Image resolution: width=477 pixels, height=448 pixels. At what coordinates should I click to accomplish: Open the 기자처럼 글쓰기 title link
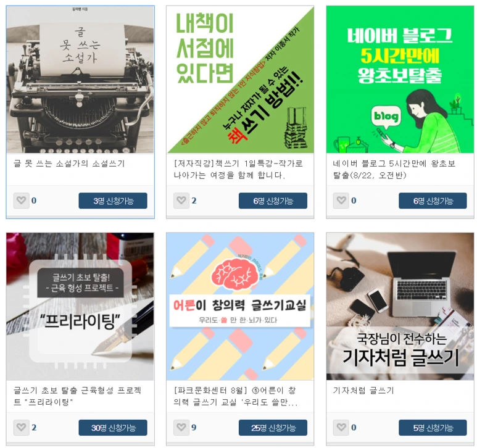tap(363, 391)
